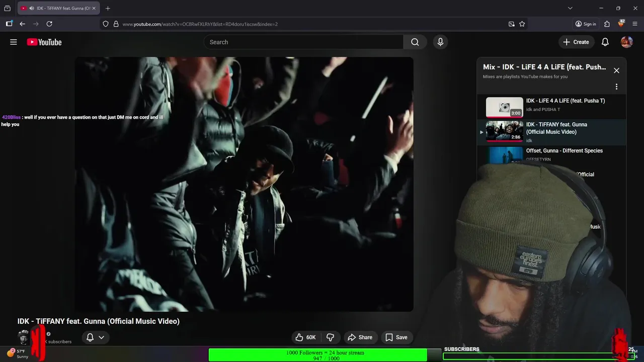
Task: Search with your voice microphone
Action: pyautogui.click(x=440, y=42)
